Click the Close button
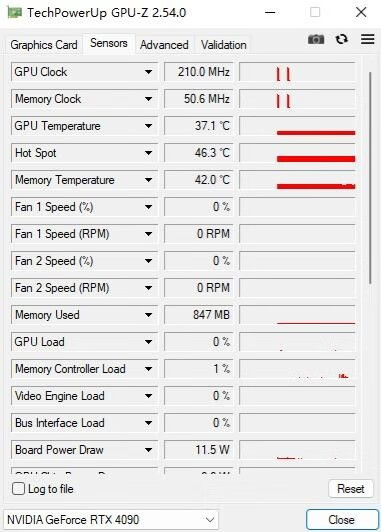The image size is (381, 532). [342, 519]
